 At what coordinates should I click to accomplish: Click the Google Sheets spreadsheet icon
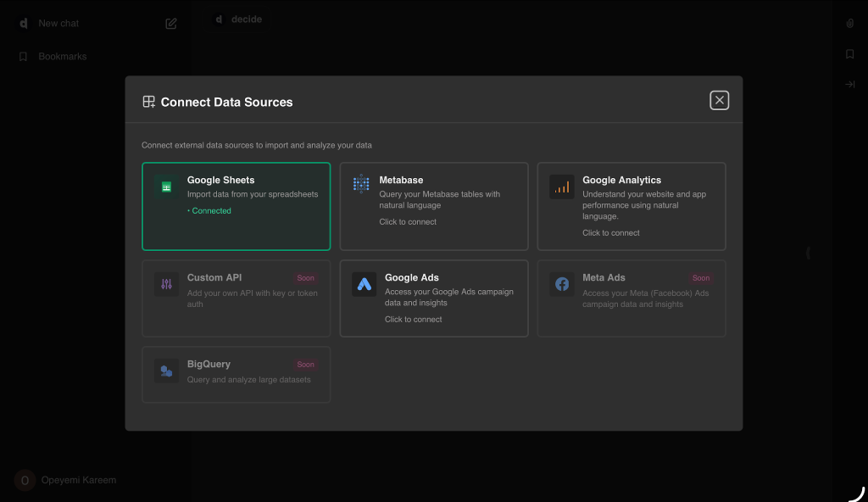tap(166, 187)
